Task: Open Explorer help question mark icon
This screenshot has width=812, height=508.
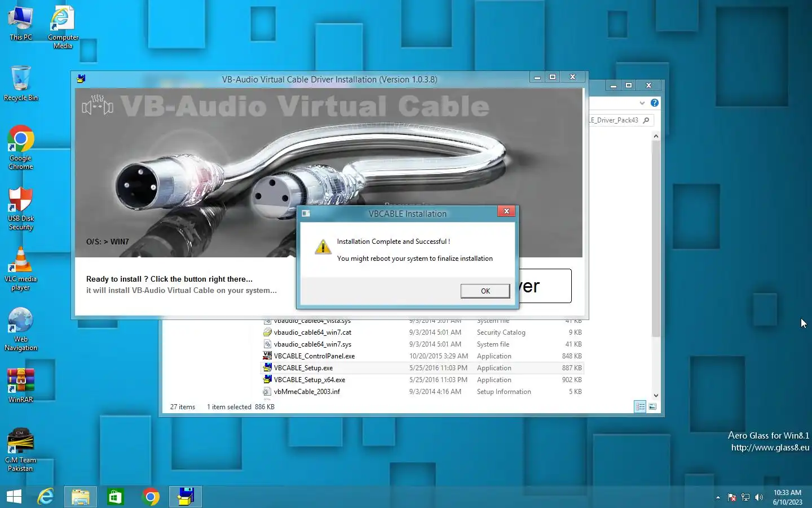Action: coord(654,103)
